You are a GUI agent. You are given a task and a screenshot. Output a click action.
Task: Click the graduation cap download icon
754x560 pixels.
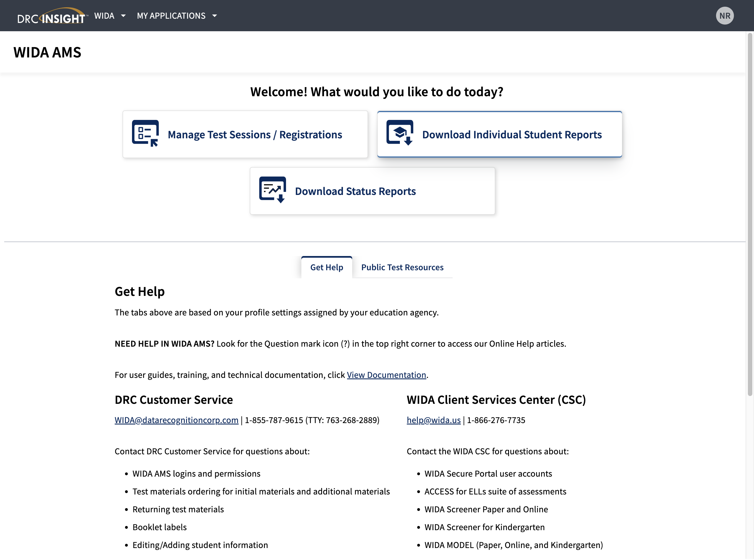click(400, 133)
